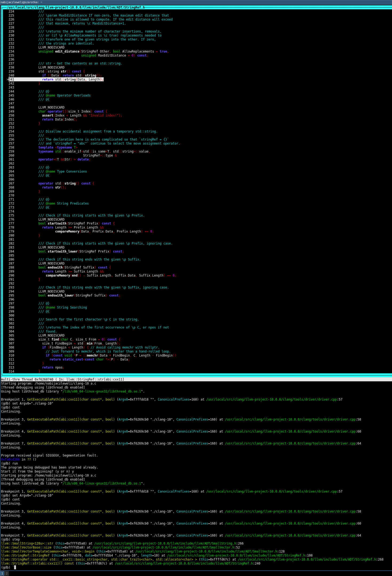Click the '(gdb) step' command line
Viewport: 392px width, 576px height.
pos(10,539)
